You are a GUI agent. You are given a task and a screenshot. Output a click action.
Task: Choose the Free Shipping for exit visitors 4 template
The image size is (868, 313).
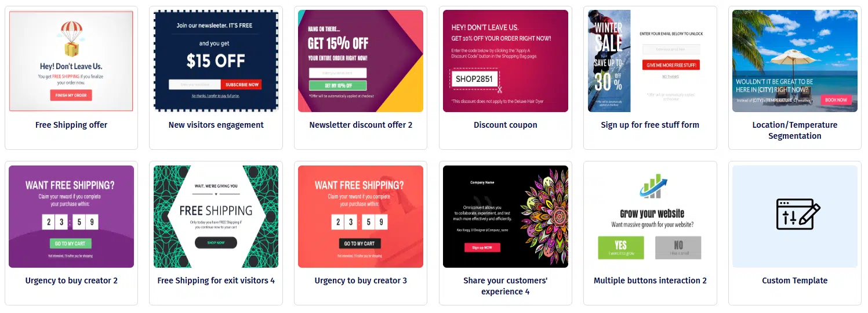(x=216, y=217)
